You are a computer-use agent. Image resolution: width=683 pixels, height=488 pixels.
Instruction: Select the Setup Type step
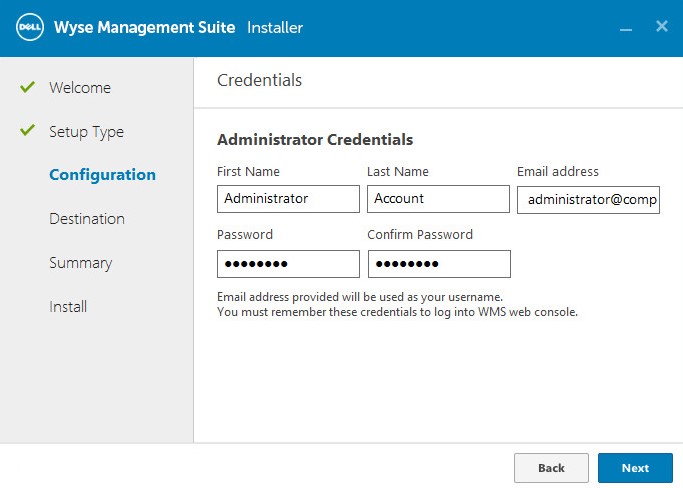[86, 132]
